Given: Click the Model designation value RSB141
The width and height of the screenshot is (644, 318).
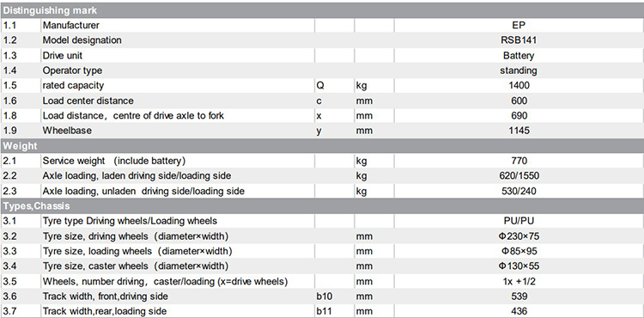Looking at the screenshot, I should point(519,40).
